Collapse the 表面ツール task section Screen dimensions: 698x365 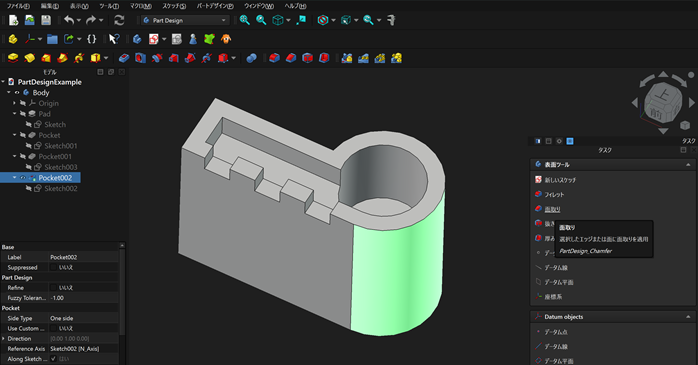(688, 165)
